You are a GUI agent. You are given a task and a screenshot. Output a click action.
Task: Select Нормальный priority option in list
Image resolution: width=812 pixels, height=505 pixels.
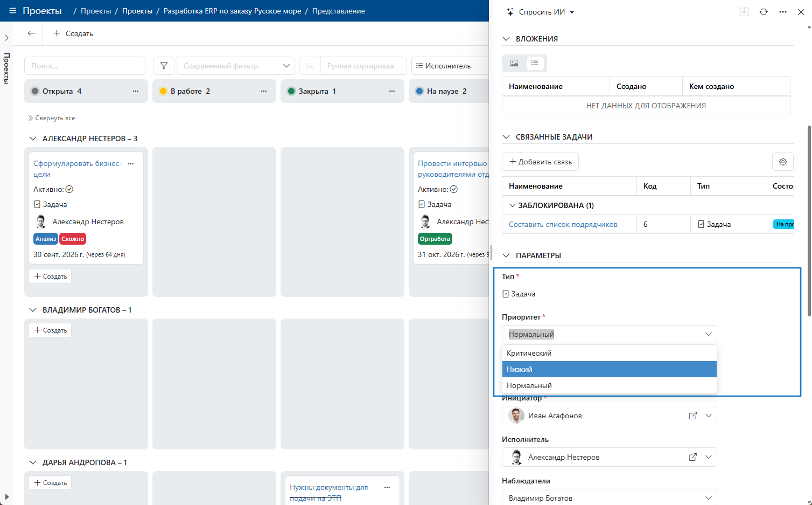(x=610, y=385)
